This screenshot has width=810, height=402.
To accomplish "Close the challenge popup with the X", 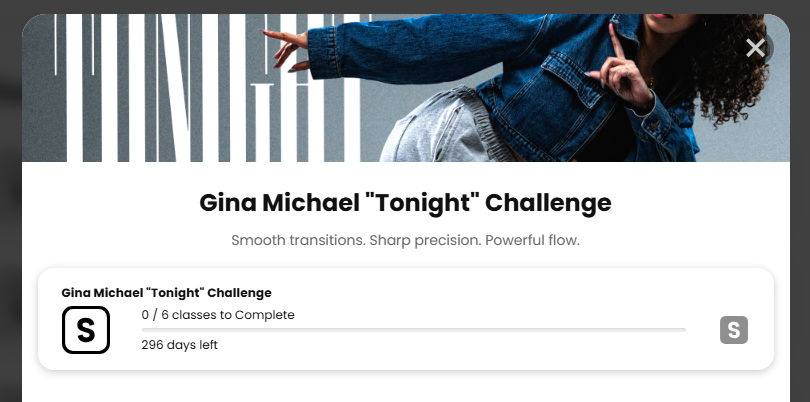I will (755, 47).
